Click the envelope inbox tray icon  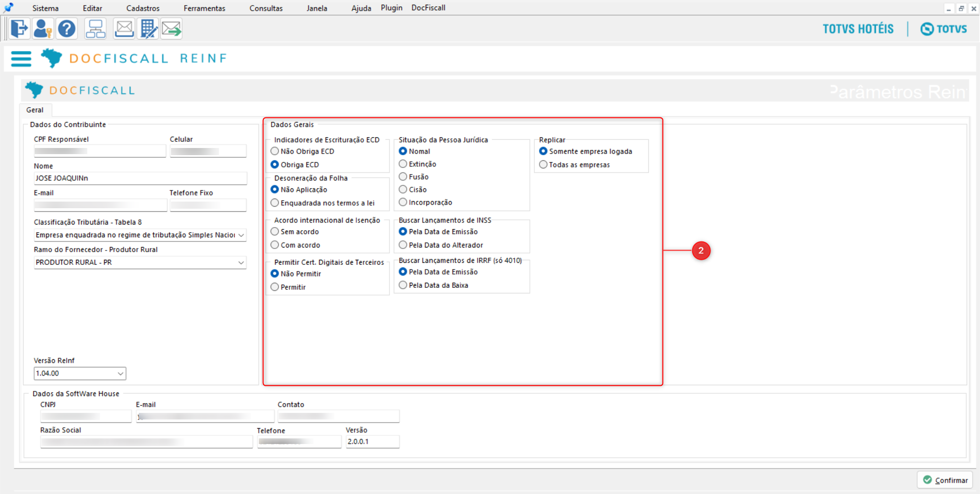[124, 29]
